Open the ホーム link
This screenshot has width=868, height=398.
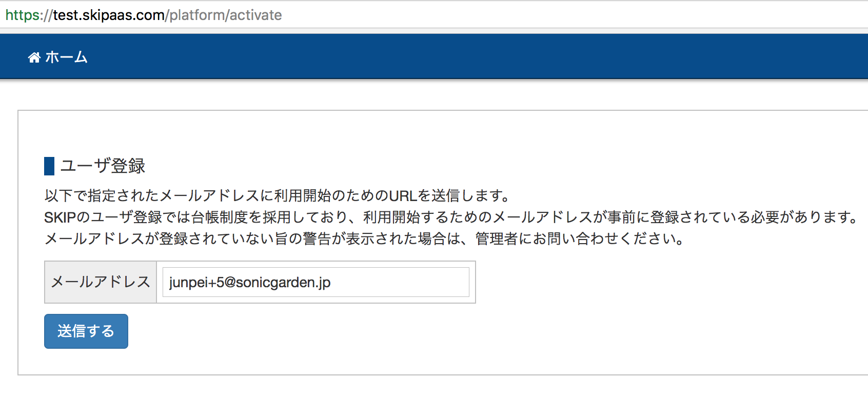click(x=58, y=57)
